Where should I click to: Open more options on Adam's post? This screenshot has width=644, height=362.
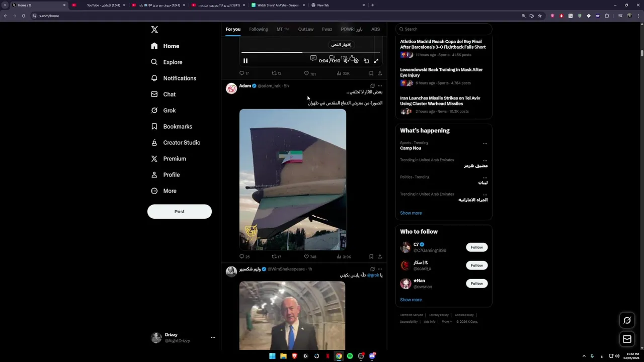[x=380, y=86]
